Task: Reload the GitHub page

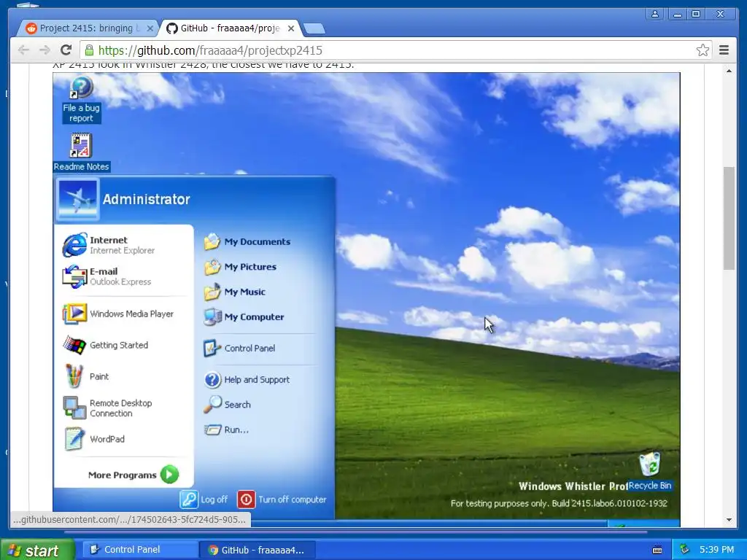Action: [66, 50]
